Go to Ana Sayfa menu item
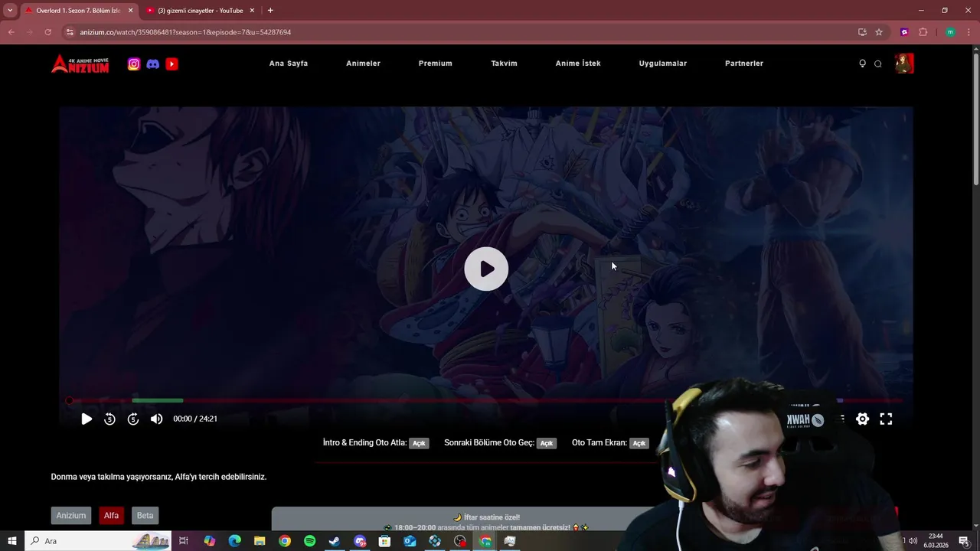 coord(289,64)
